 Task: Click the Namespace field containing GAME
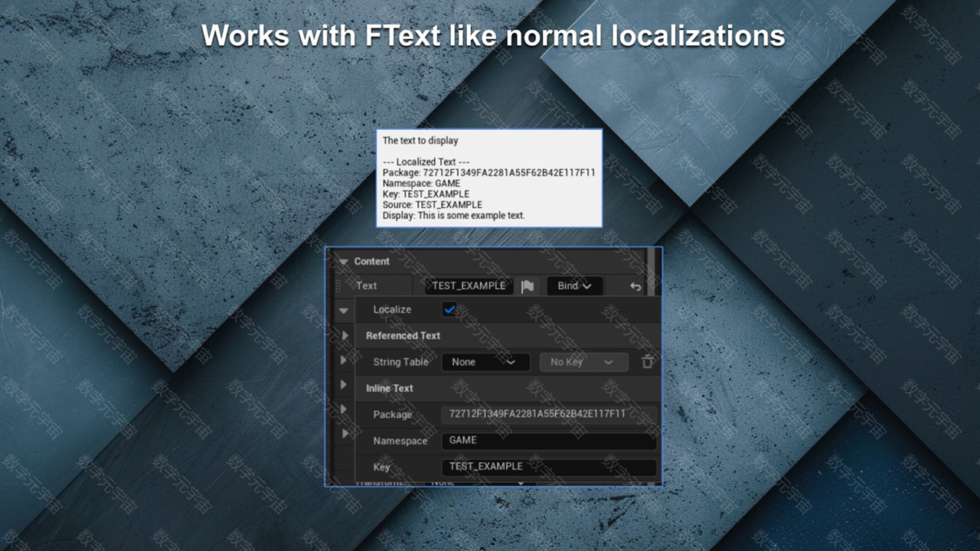tap(549, 441)
